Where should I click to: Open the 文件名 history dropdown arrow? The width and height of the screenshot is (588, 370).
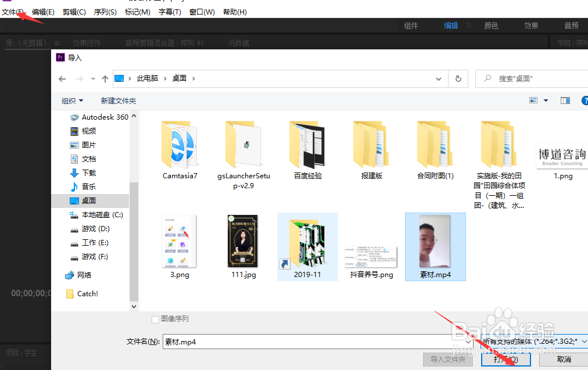(469, 342)
